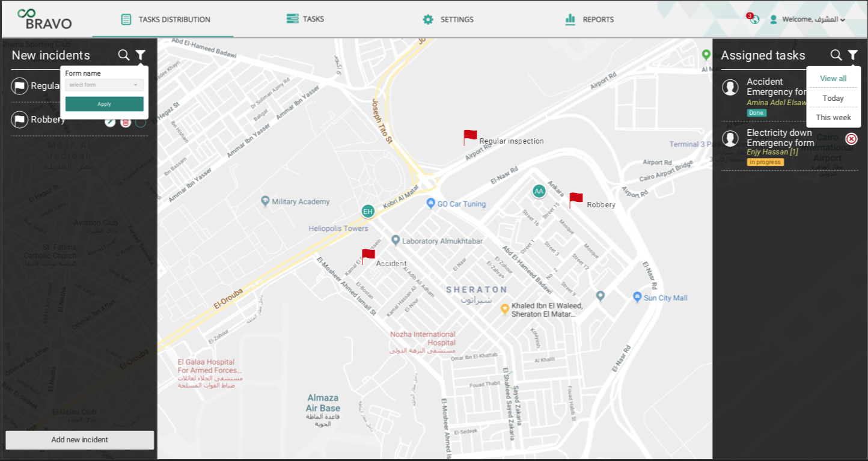
Task: Click avatar of Accident task assignee
Action: point(730,87)
